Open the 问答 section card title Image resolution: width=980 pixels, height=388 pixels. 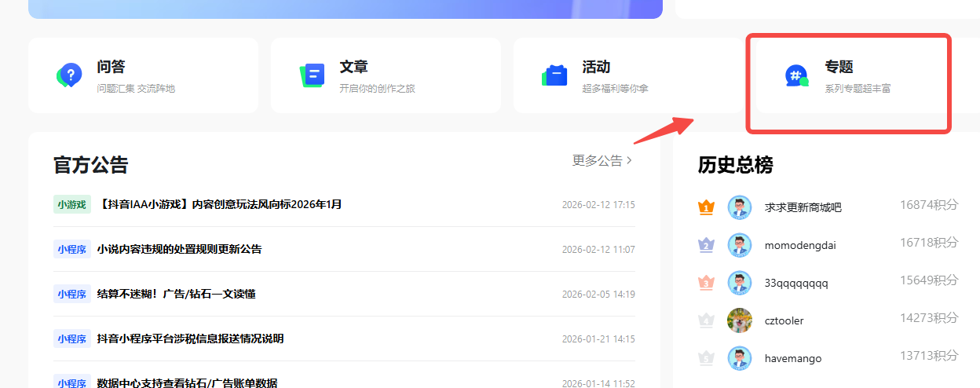coord(111,68)
